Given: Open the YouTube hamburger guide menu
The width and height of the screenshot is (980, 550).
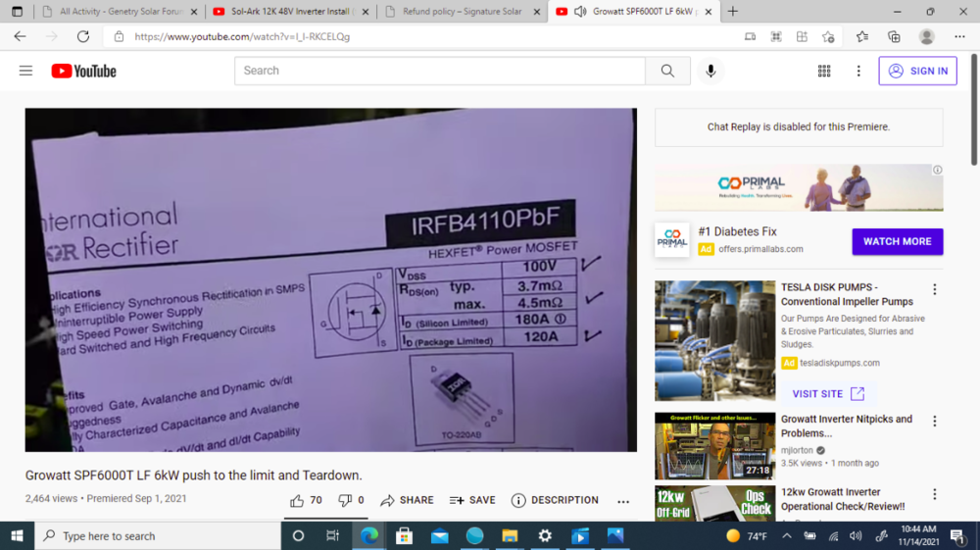Looking at the screenshot, I should pyautogui.click(x=25, y=71).
